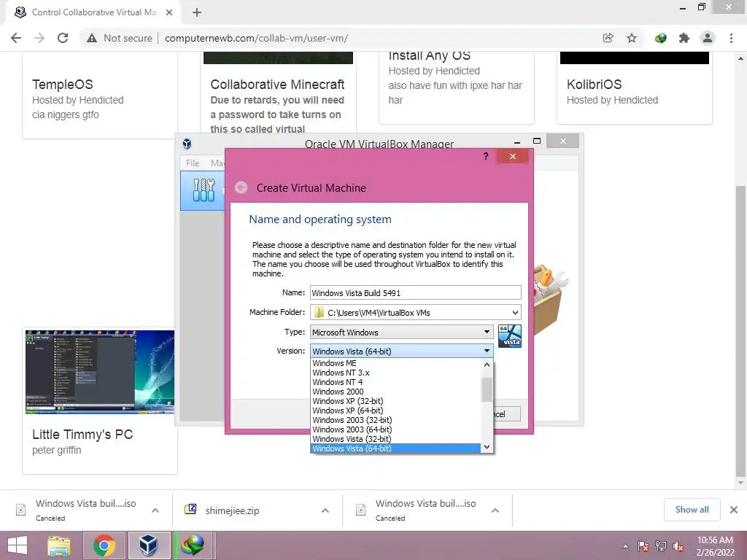Click Chrome forward navigation arrow
Viewport: 747px width, 560px height.
click(x=39, y=38)
